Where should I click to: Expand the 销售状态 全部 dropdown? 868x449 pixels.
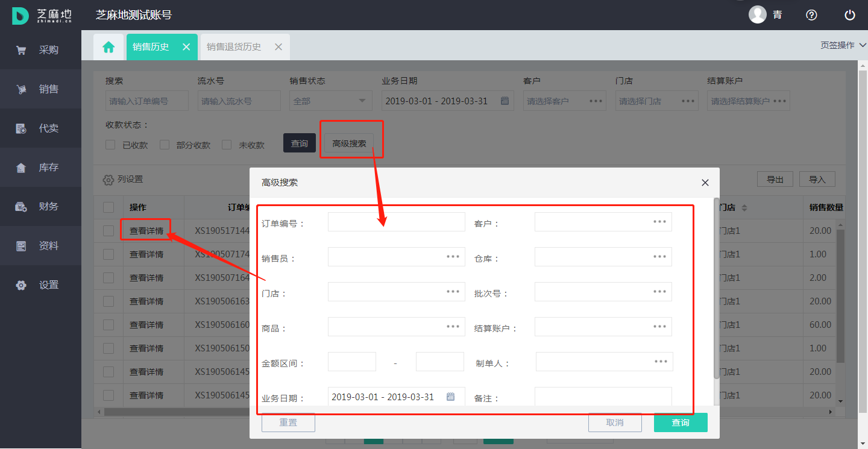point(331,101)
